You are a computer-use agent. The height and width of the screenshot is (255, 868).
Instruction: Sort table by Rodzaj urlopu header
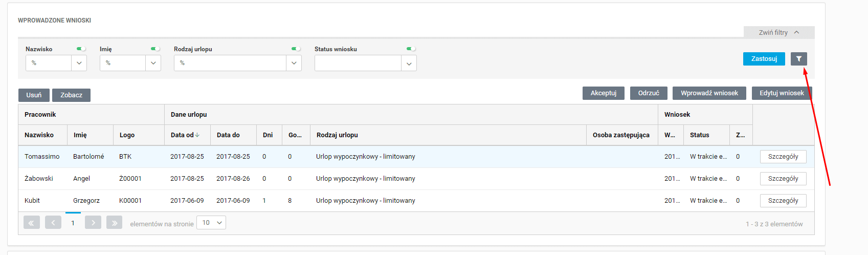tap(337, 135)
